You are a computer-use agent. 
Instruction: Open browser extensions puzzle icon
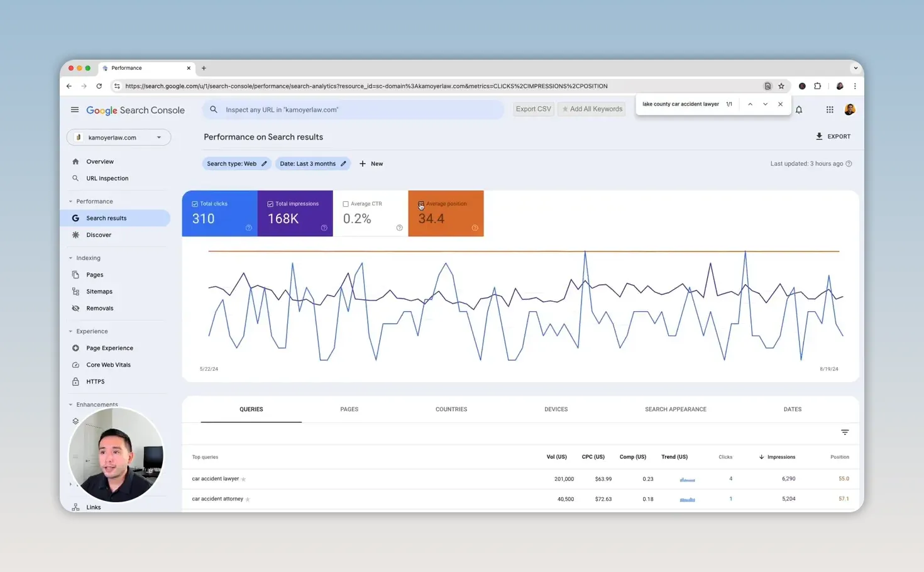click(818, 86)
